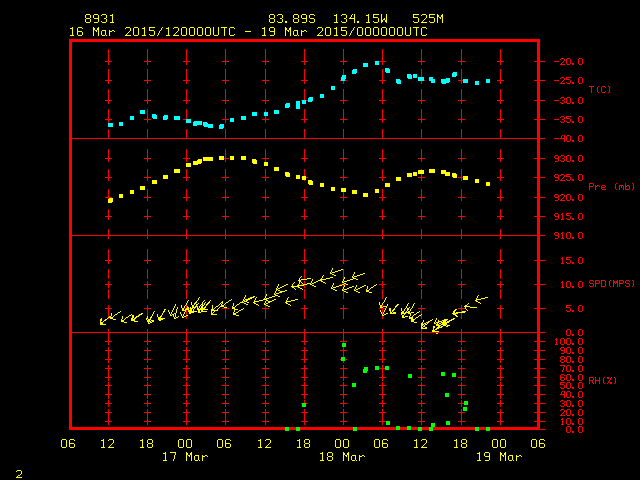
Task: Click the 100.0 humidity tick value
Action: tap(569, 342)
